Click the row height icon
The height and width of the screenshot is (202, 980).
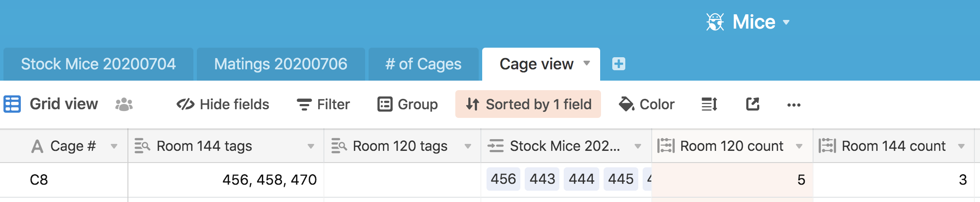709,104
